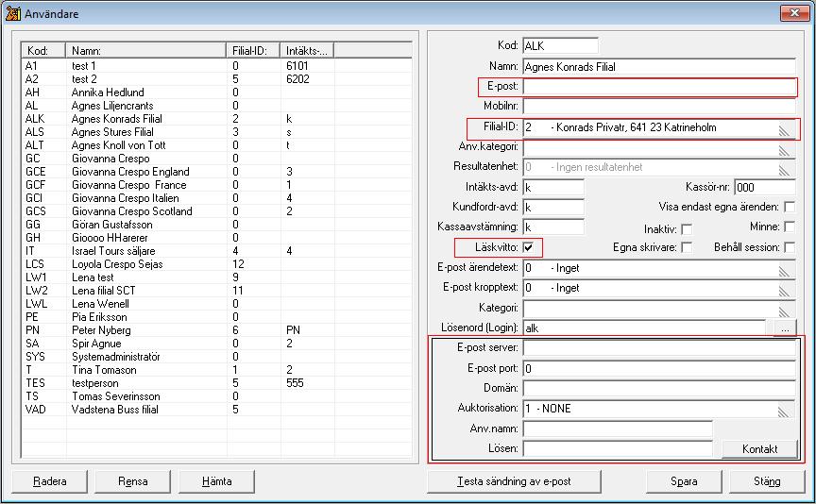Click the Lösenord (Login) input field
Screen dimensions: 816x504
[x=644, y=328]
